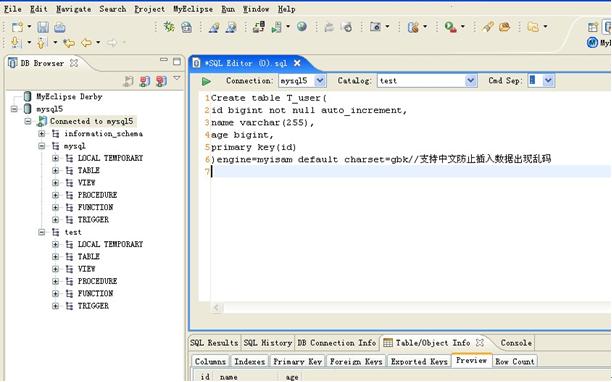Collapse the mysql5 tree node
Screen dimensions: 612x382
(14, 109)
